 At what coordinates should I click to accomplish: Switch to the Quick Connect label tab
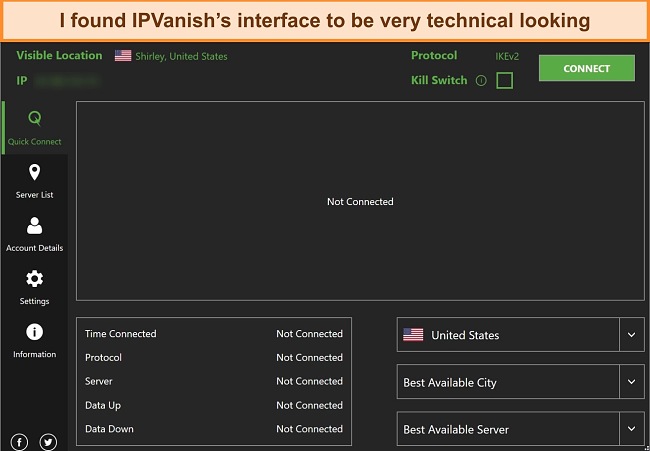(x=34, y=142)
